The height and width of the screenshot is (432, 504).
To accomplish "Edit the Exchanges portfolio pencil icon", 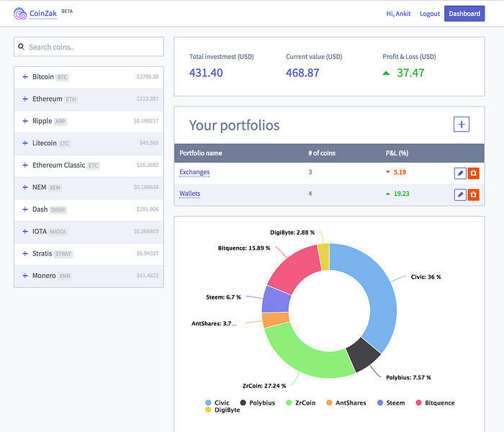I will pos(460,174).
